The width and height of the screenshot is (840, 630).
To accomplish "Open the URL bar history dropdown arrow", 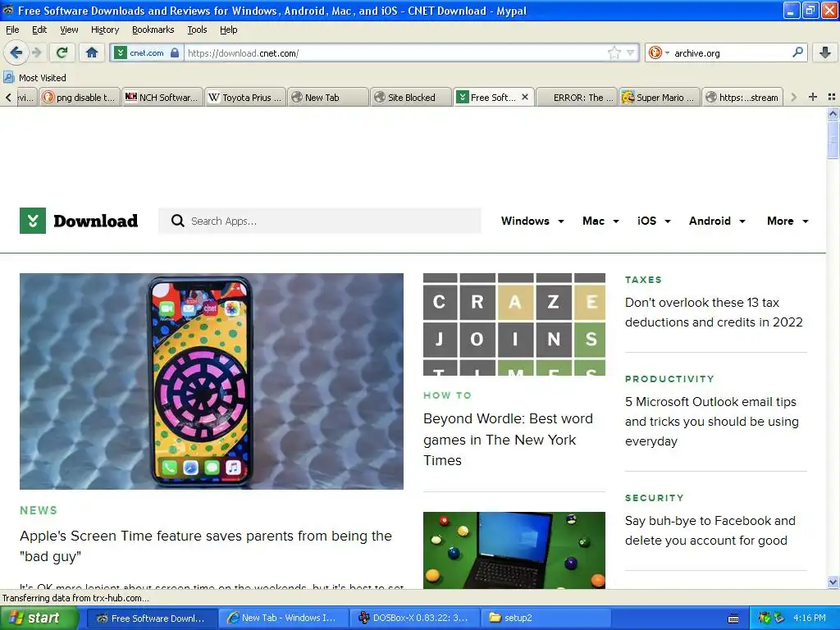I will (x=631, y=52).
